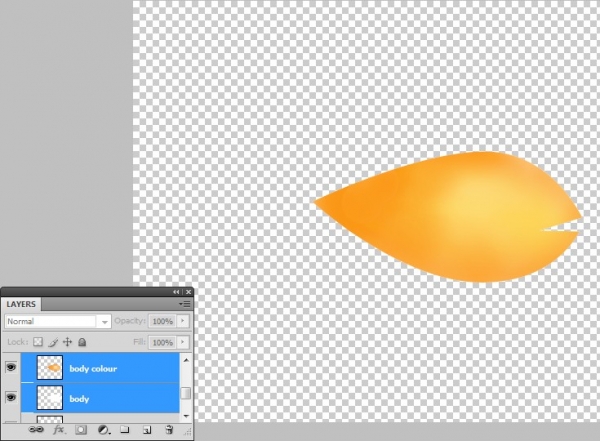Click the Fill 100% field

tap(163, 342)
